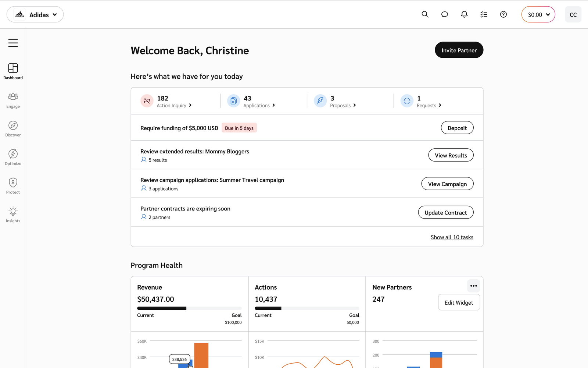This screenshot has width=588, height=368.
Task: Open the Adidas brand switcher dropdown
Action: tap(35, 14)
